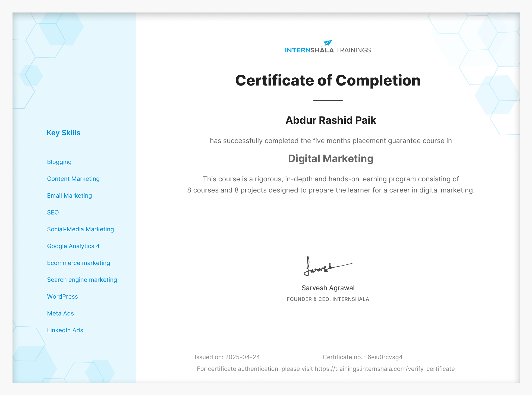Click the Issued on: 2025-04-24 date
The width and height of the screenshot is (532, 395).
[x=227, y=357]
